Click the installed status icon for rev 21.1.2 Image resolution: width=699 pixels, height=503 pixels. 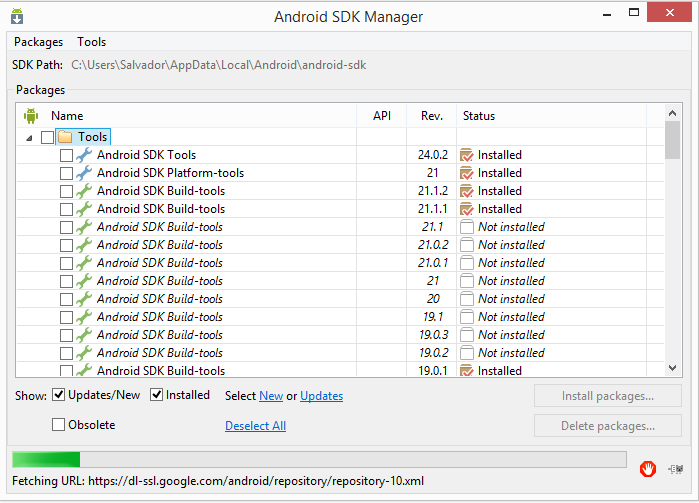coord(466,191)
